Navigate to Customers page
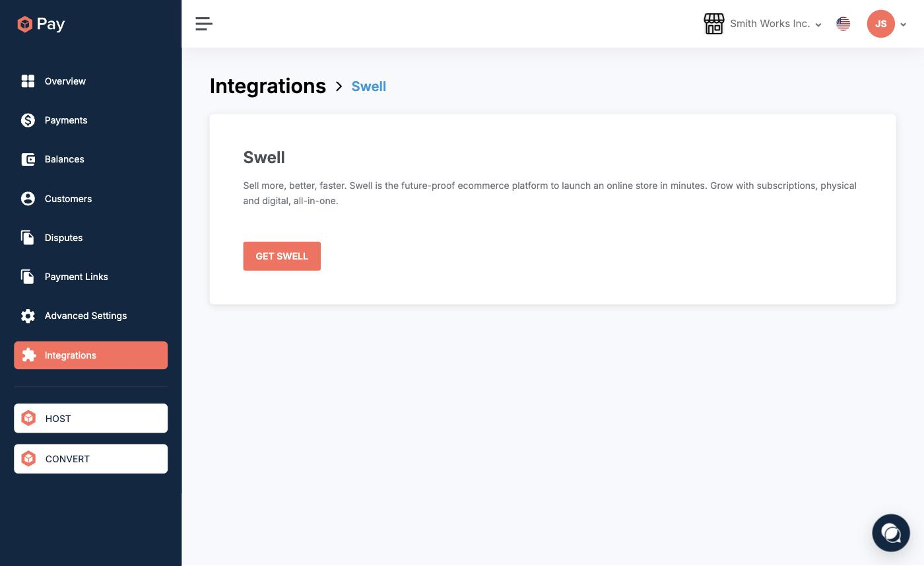Screen dimensions: 924x566 point(91,199)
